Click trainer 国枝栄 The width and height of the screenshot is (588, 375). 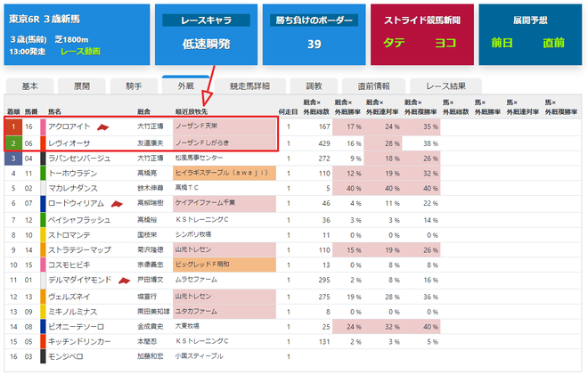coord(147,235)
